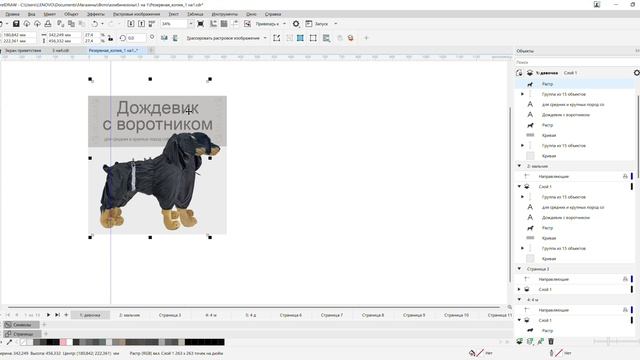Open the Запуск dropdown arrow
The height and width of the screenshot is (360, 640).
tap(336, 24)
